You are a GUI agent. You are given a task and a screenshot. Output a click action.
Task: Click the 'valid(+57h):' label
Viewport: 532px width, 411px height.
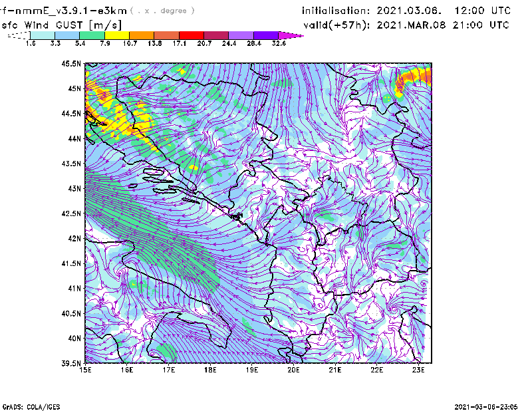pos(336,25)
